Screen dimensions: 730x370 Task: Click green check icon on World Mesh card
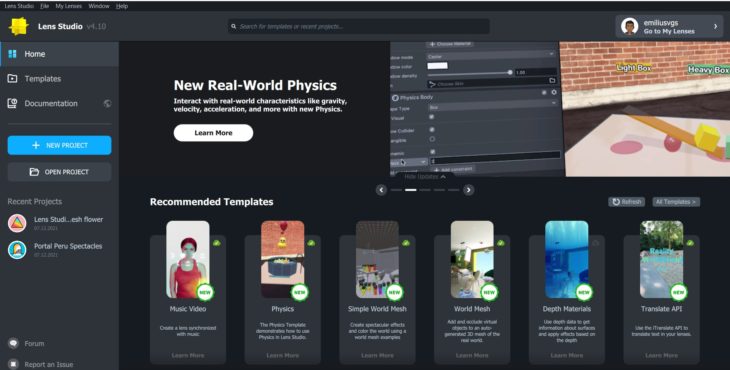pos(500,243)
